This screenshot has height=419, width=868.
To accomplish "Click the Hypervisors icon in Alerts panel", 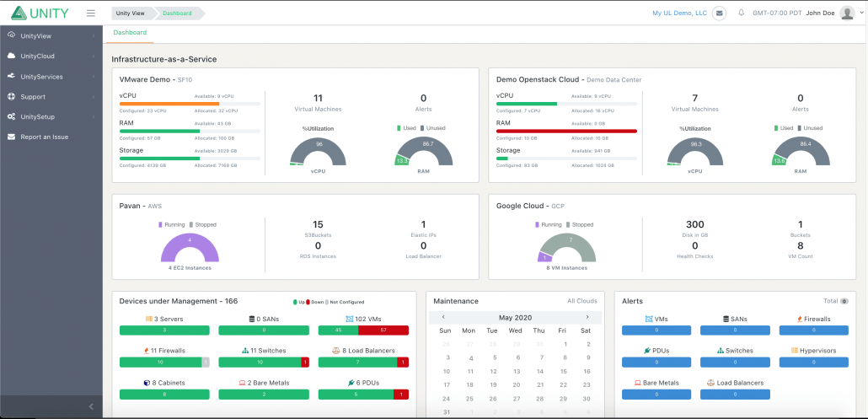I will pos(795,351).
